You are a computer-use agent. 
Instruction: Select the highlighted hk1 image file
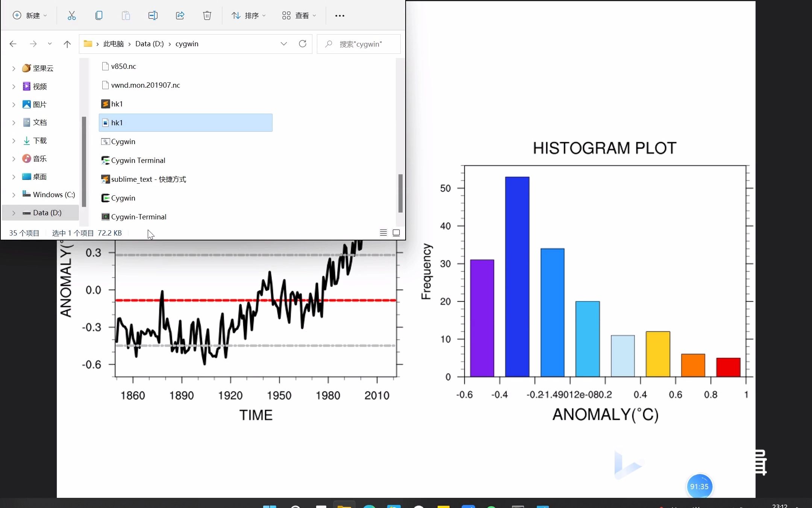click(186, 123)
